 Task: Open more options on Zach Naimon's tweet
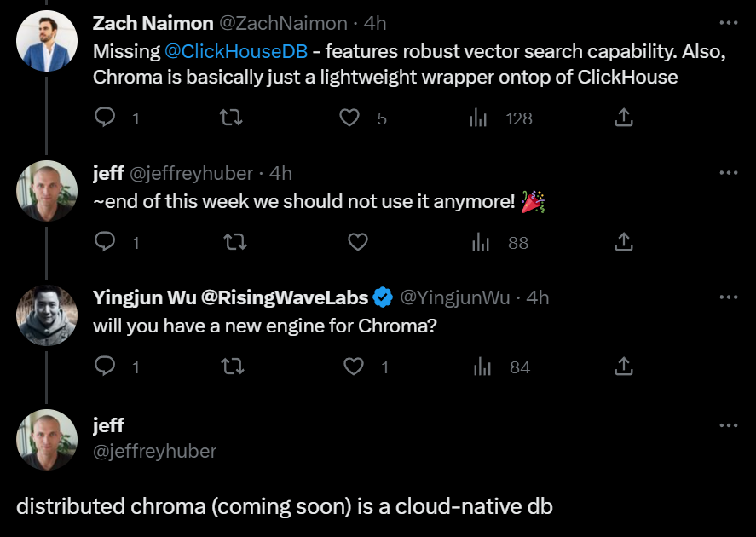pyautogui.click(x=728, y=22)
